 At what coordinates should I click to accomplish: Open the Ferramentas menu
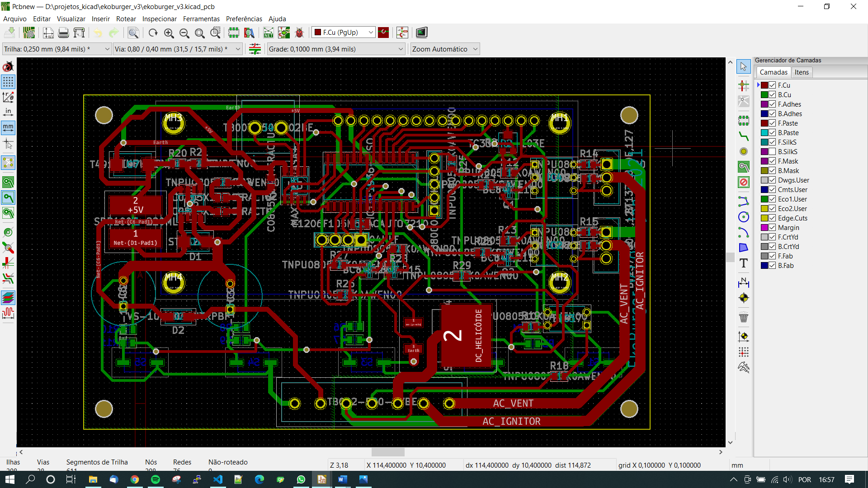click(x=201, y=19)
